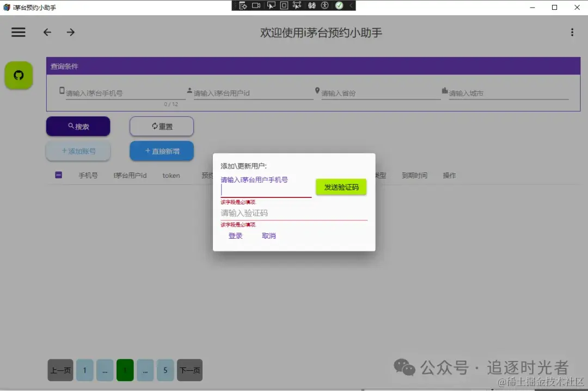
Task: Click the region select icon in the capture toolbar
Action: click(284, 5)
